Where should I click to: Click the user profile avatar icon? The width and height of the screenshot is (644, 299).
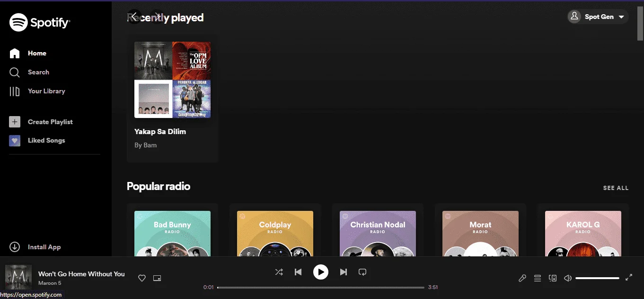coord(574,17)
